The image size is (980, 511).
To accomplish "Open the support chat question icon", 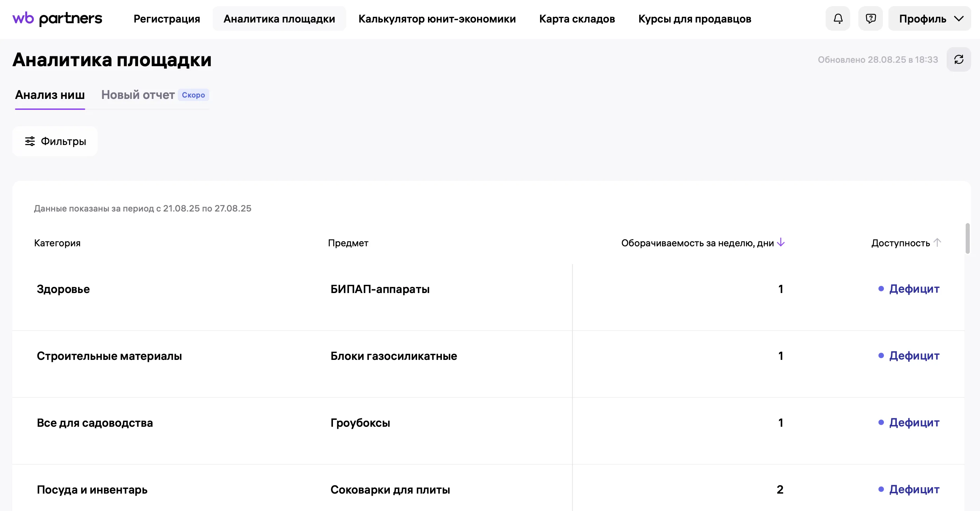I will point(870,19).
